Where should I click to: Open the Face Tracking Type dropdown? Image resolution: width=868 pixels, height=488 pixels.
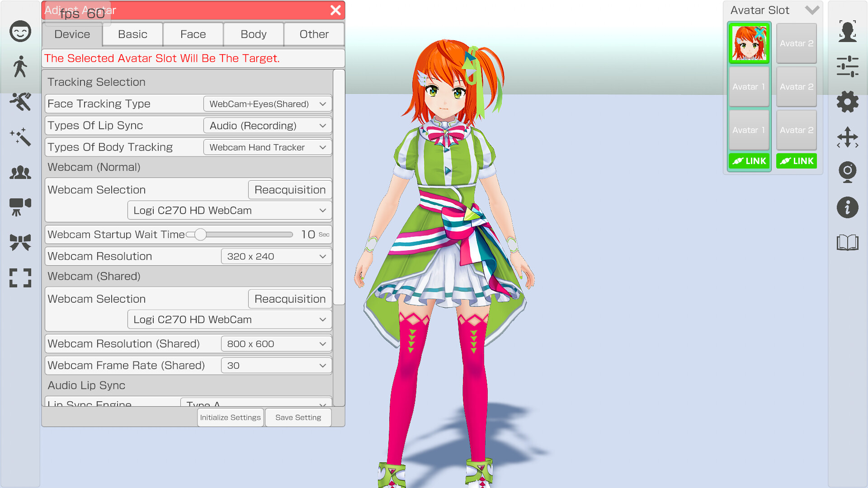point(267,103)
